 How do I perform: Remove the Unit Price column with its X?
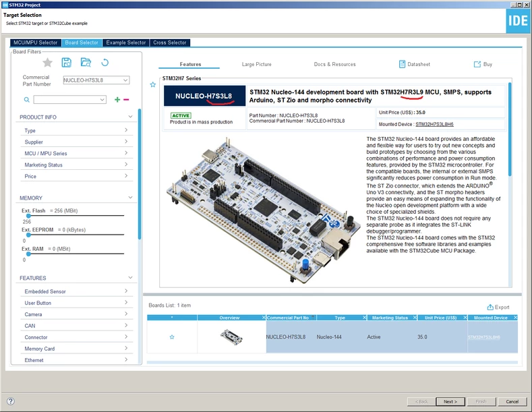pos(465,318)
